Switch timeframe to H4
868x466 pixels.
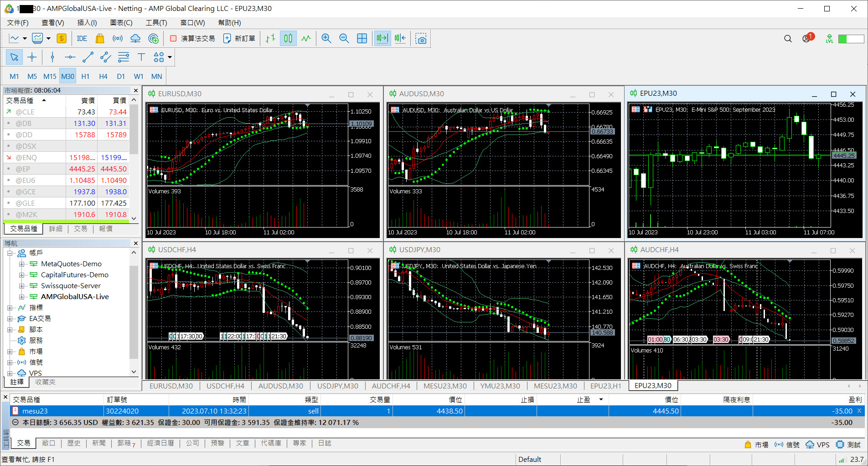point(103,77)
